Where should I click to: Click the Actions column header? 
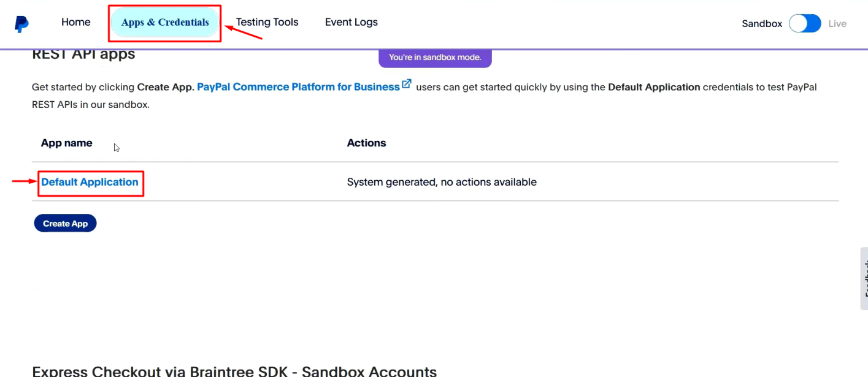pos(366,143)
